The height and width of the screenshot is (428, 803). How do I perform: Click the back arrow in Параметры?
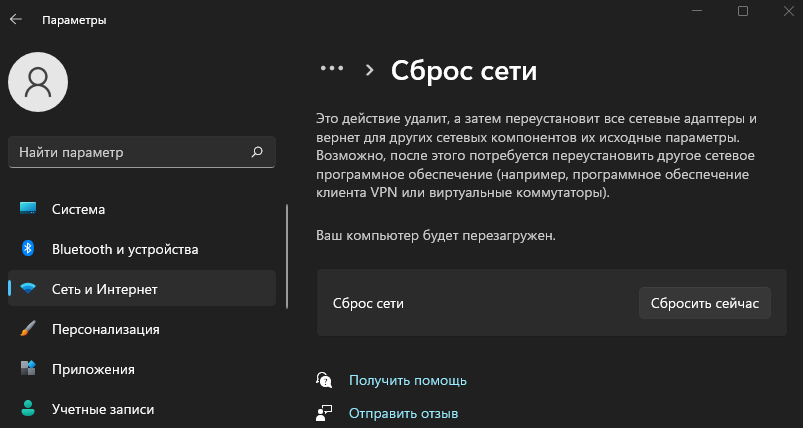tap(16, 19)
